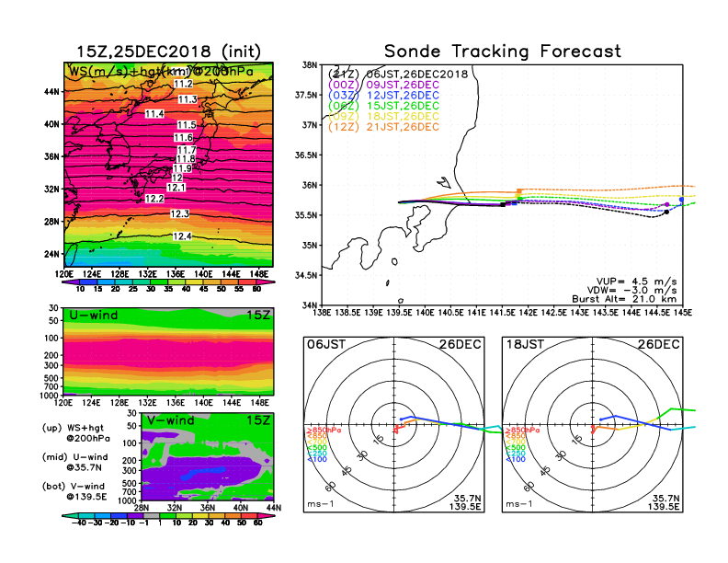The height and width of the screenshot is (563, 728).
Task: Click the blue '(03Z) 12JST,26DEC' legend entry
Action: coord(383,96)
